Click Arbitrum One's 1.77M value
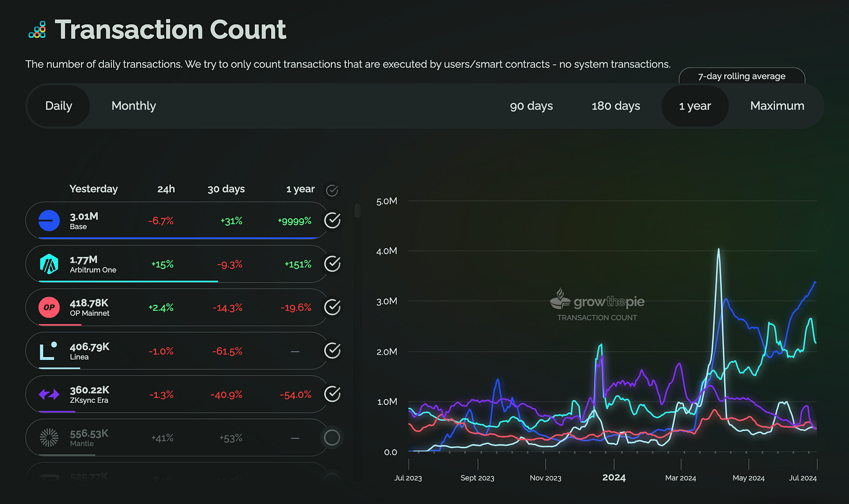 pyautogui.click(x=83, y=259)
